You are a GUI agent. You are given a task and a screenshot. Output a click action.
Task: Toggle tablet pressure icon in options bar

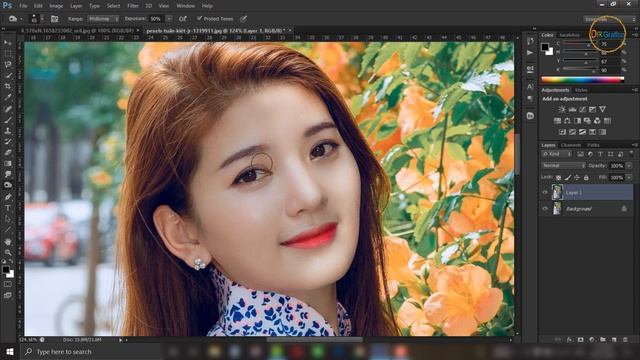point(244,19)
